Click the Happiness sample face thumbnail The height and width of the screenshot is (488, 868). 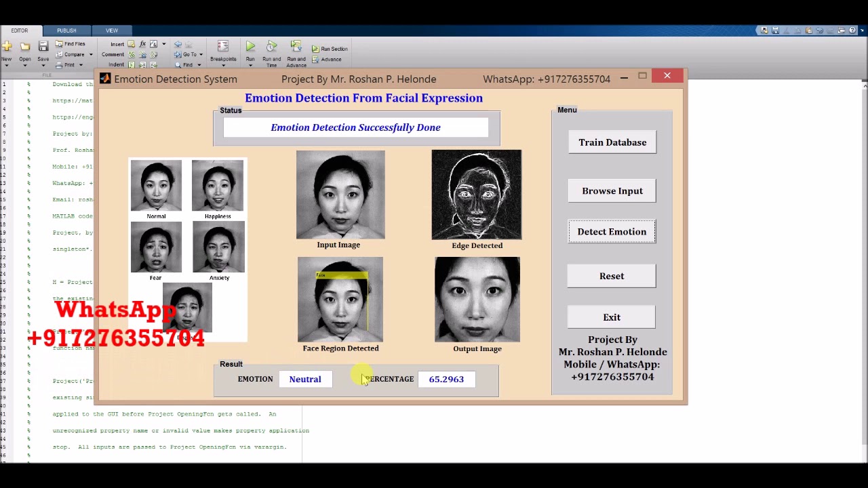[218, 186]
